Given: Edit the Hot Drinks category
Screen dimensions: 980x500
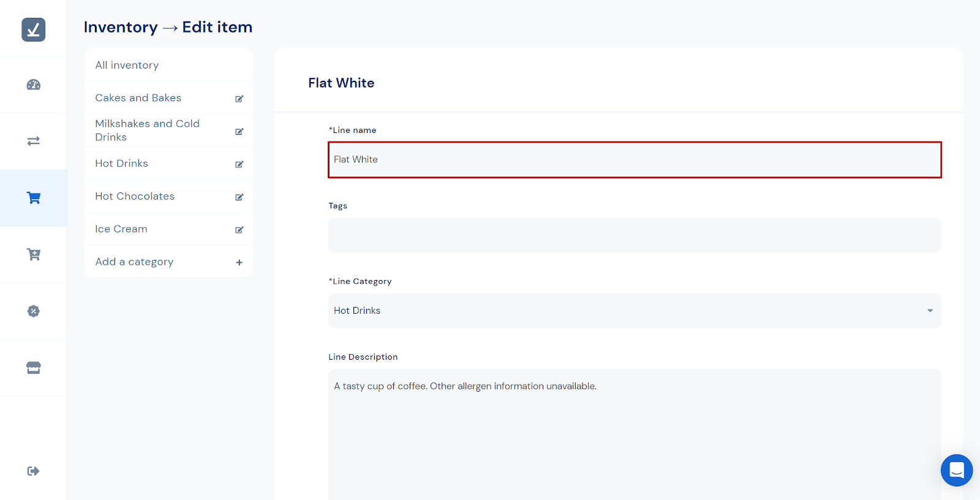Looking at the screenshot, I should [239, 164].
